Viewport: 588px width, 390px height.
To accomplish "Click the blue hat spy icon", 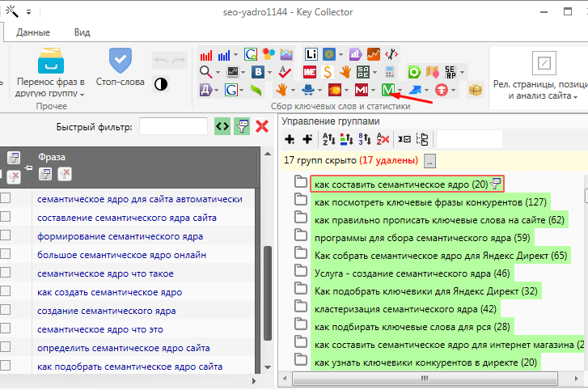I will coord(308,90).
